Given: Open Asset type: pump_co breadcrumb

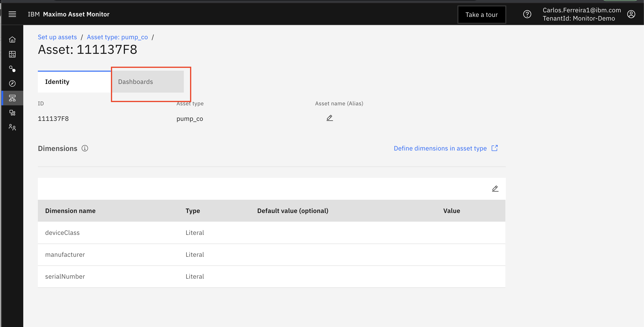Looking at the screenshot, I should tap(117, 37).
